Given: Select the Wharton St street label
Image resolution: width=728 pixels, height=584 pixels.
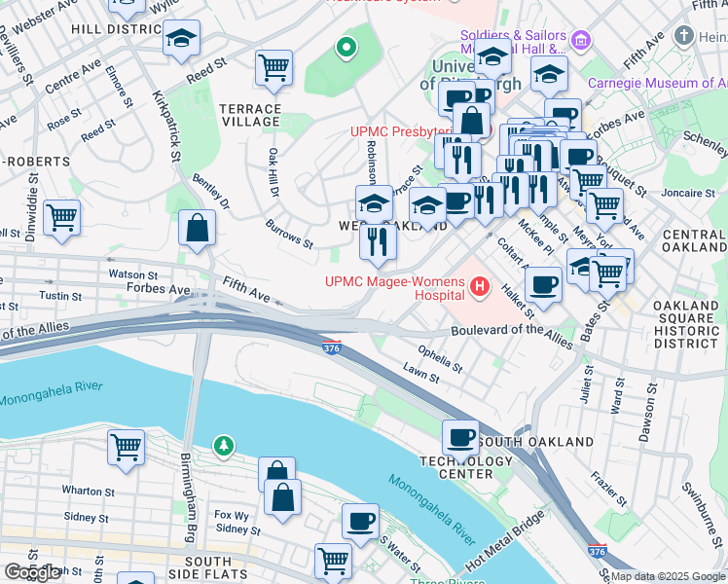Looking at the screenshot, I should click(89, 492).
